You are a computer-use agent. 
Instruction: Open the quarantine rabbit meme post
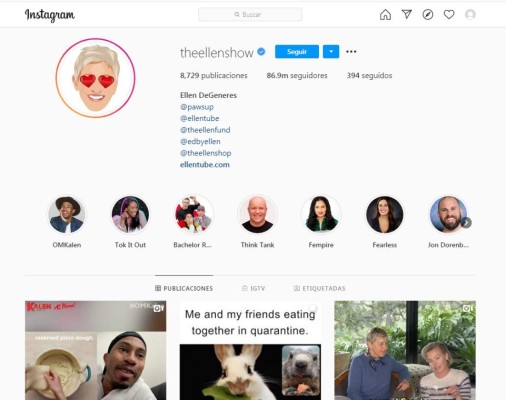coord(250,350)
